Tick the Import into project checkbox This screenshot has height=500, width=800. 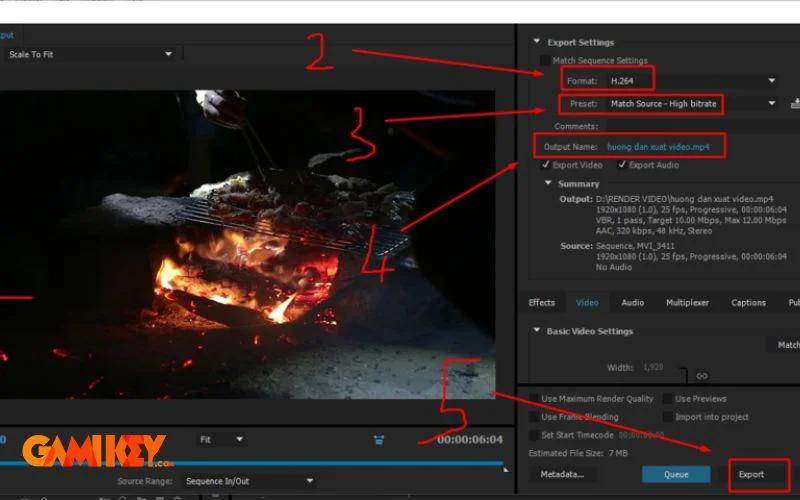click(667, 417)
